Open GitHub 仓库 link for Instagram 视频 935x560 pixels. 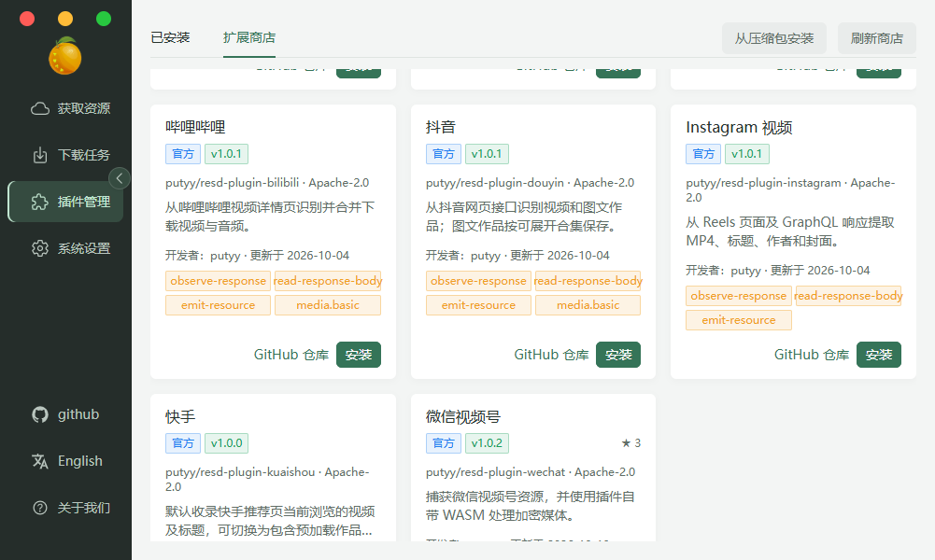(812, 355)
